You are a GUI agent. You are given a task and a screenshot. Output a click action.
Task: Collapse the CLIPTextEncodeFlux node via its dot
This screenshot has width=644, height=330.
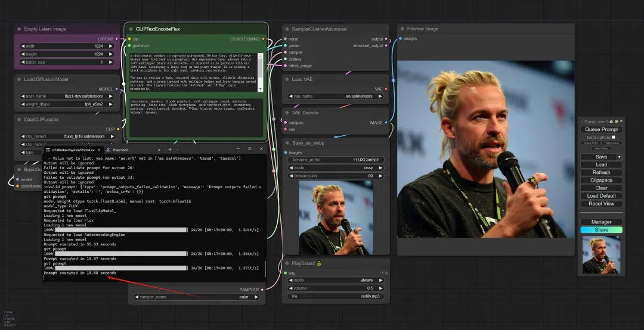click(131, 29)
